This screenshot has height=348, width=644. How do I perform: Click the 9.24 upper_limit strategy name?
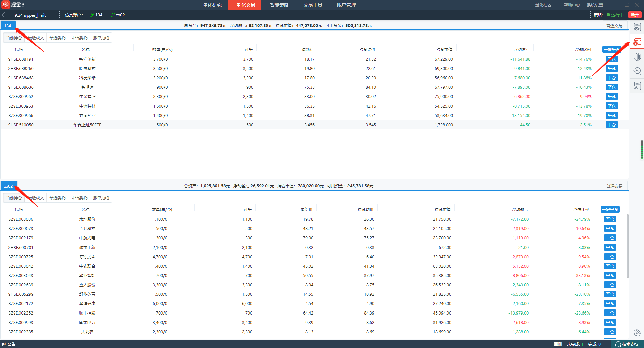[x=30, y=15]
